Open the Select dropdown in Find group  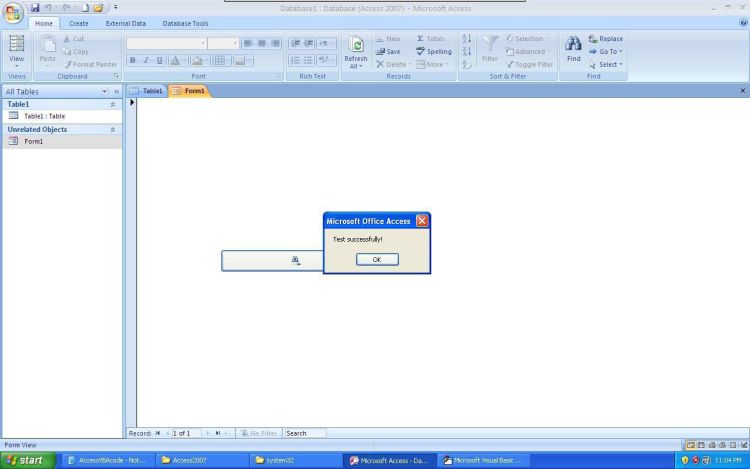(x=606, y=64)
